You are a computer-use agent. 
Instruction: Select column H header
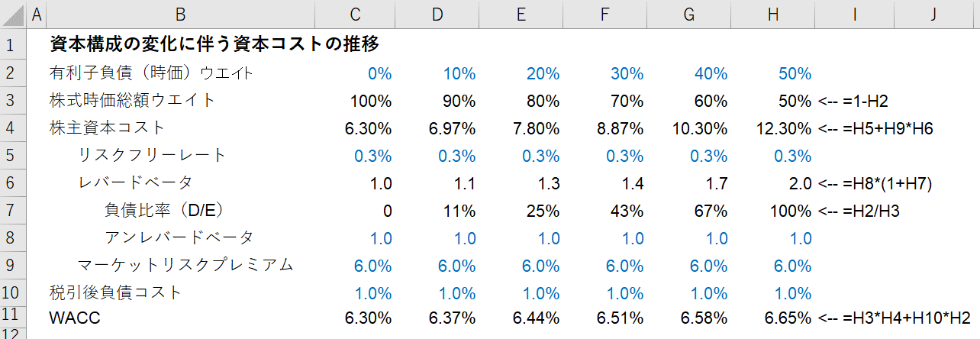point(772,14)
